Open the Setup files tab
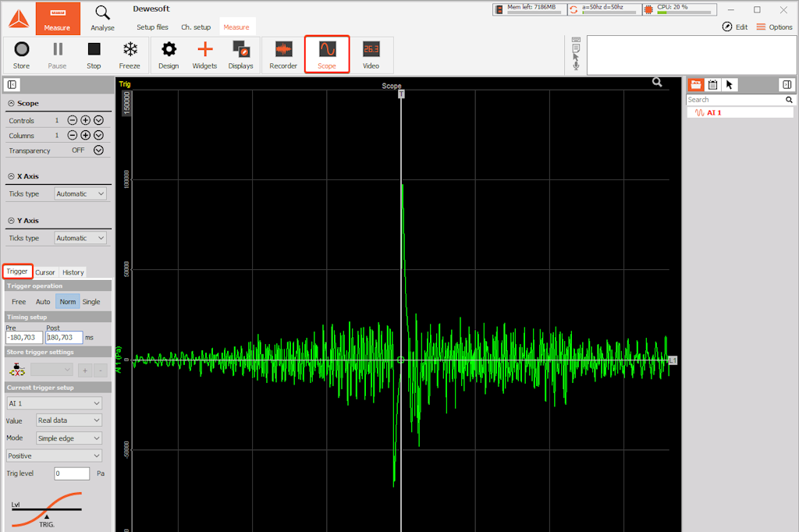799x532 pixels. click(x=152, y=27)
